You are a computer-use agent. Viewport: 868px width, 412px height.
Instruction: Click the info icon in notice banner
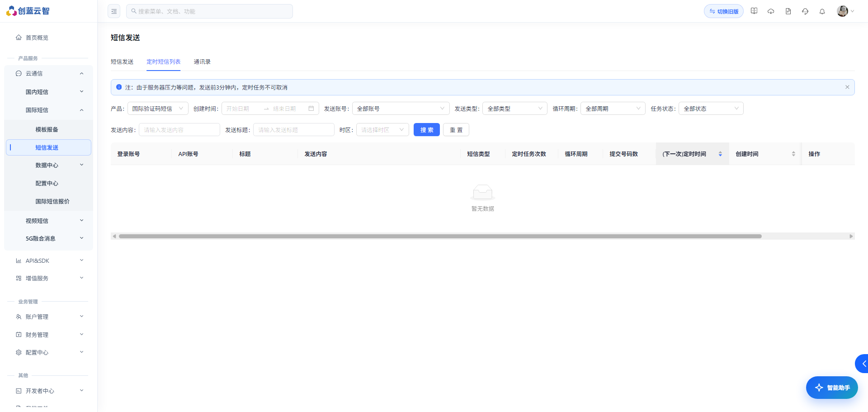(119, 87)
